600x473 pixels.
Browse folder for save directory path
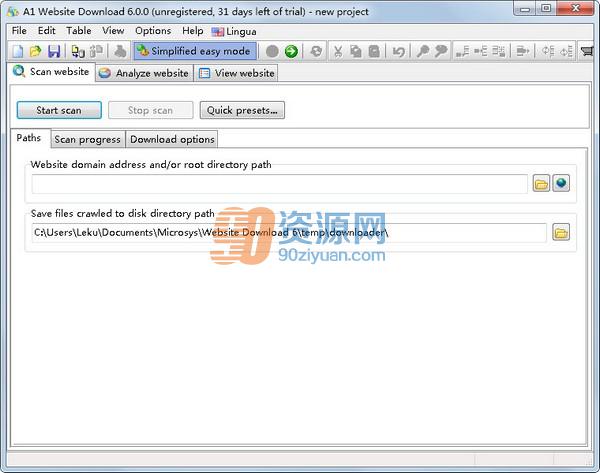pyautogui.click(x=561, y=232)
